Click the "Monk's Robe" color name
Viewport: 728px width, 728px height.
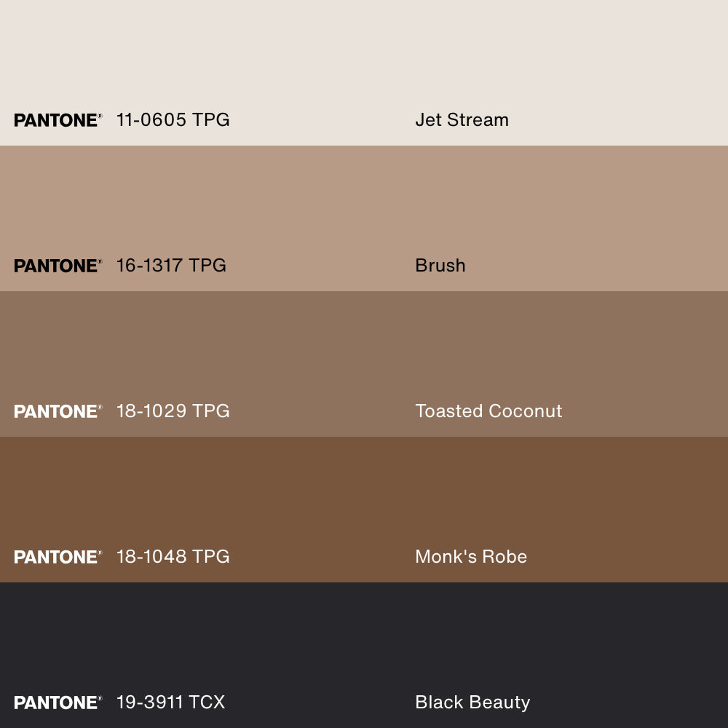point(470,557)
